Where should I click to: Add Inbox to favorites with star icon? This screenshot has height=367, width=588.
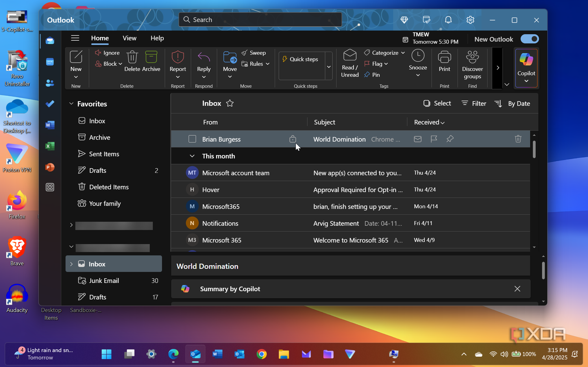230,103
